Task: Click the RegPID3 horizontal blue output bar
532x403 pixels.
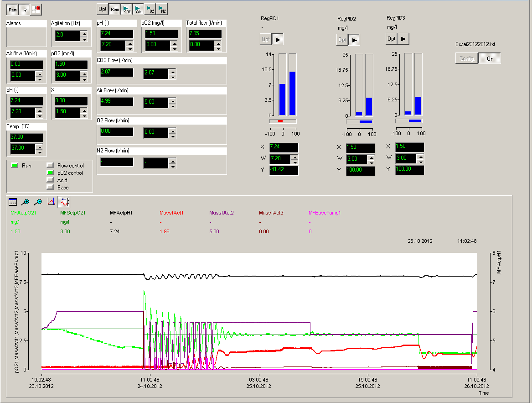Action: coord(415,120)
